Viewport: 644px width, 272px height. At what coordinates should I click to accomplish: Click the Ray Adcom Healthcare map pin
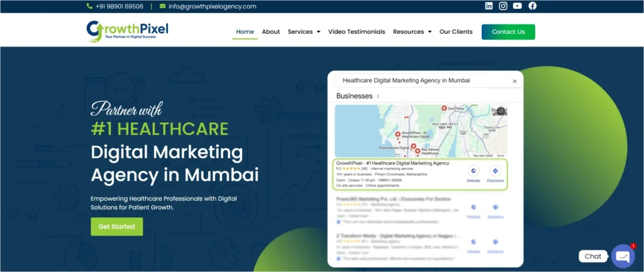point(418,151)
